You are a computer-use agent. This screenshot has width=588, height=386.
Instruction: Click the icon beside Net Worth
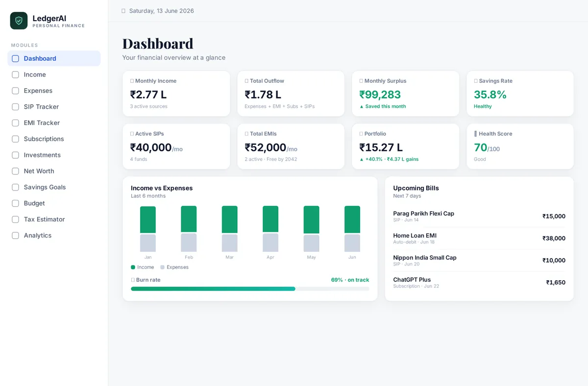[15, 171]
